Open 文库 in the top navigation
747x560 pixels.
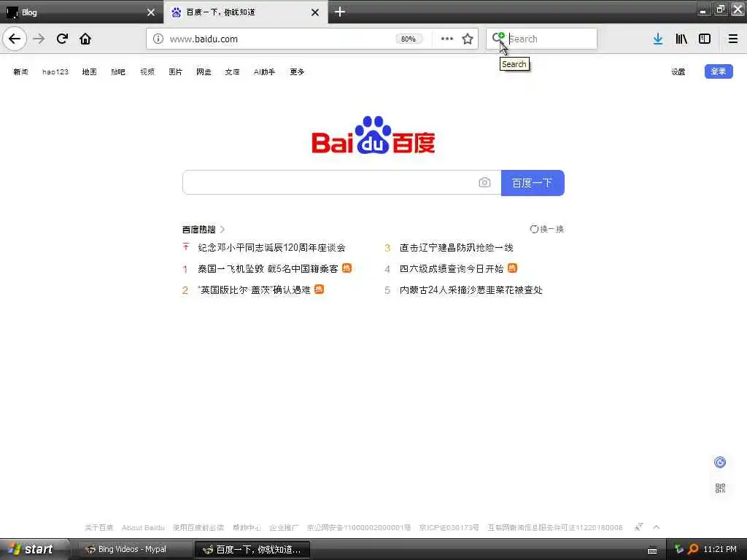tap(232, 72)
